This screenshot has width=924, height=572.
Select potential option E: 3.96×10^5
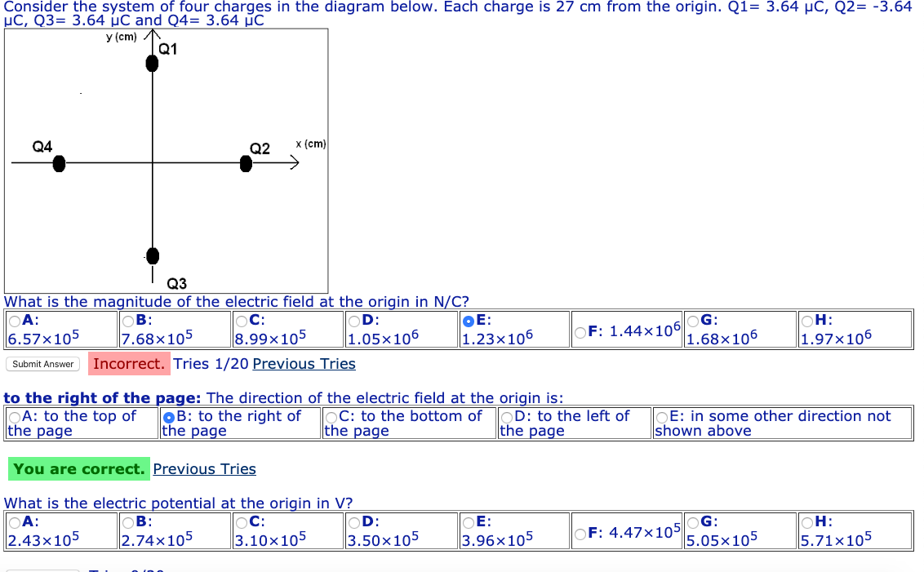tap(469, 523)
